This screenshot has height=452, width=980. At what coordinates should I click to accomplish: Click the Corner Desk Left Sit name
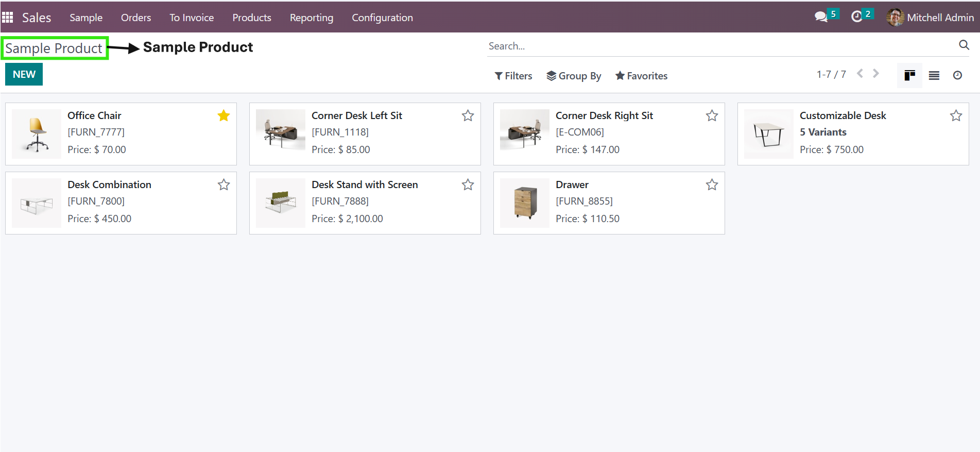[x=357, y=115]
